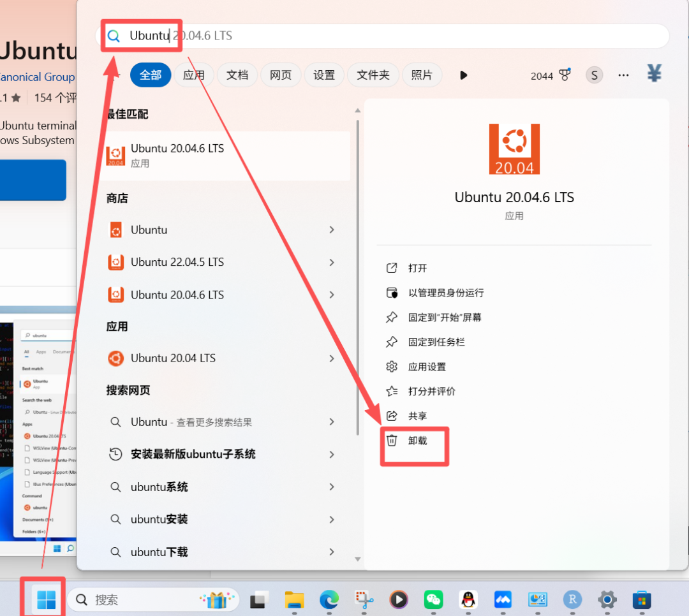Select the 网页 filter tab

tap(281, 75)
